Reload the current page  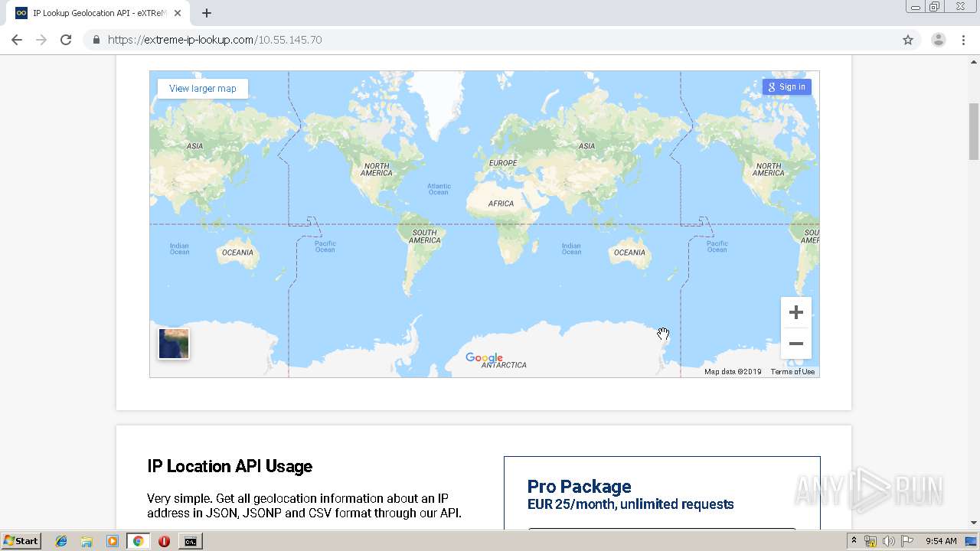click(66, 40)
